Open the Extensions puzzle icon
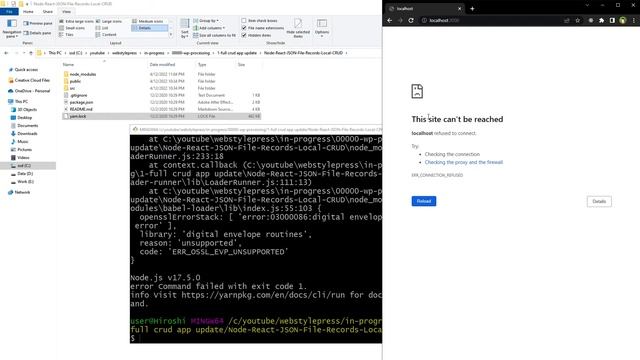Image resolution: width=640 pixels, height=360 pixels. 601,20
